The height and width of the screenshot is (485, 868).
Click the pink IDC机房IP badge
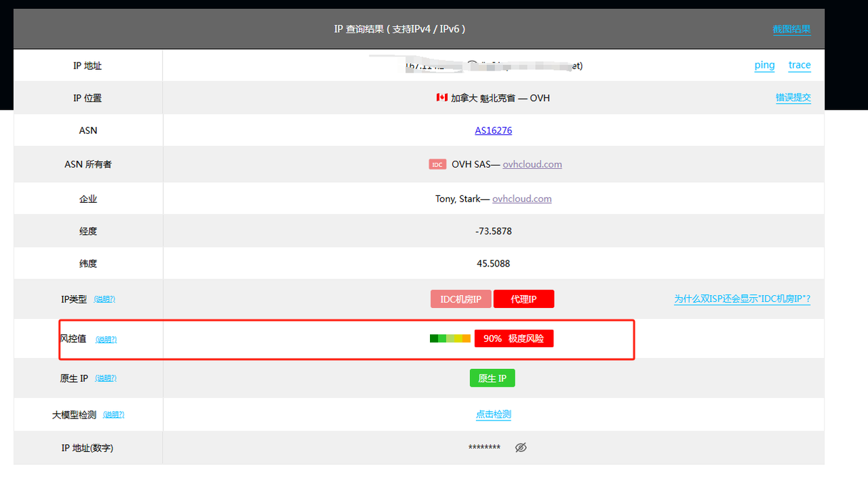[x=460, y=299]
